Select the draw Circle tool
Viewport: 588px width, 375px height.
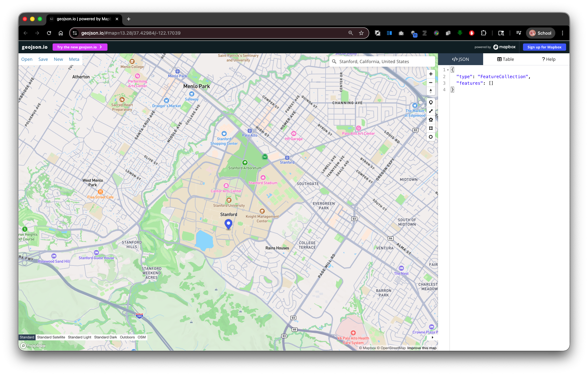tap(431, 137)
